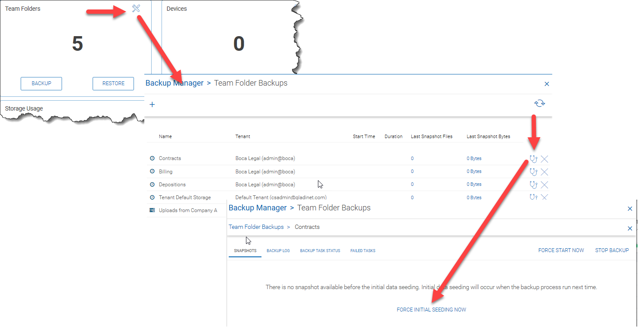Click Last Snapshot Files column header
644x333 pixels.
click(x=432, y=136)
